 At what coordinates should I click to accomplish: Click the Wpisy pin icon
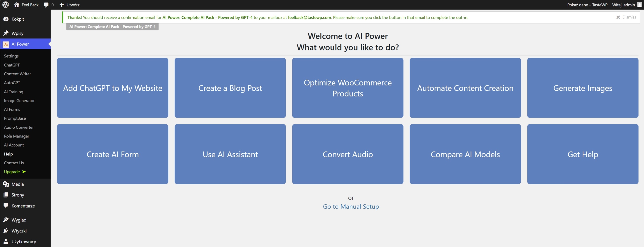click(6, 33)
